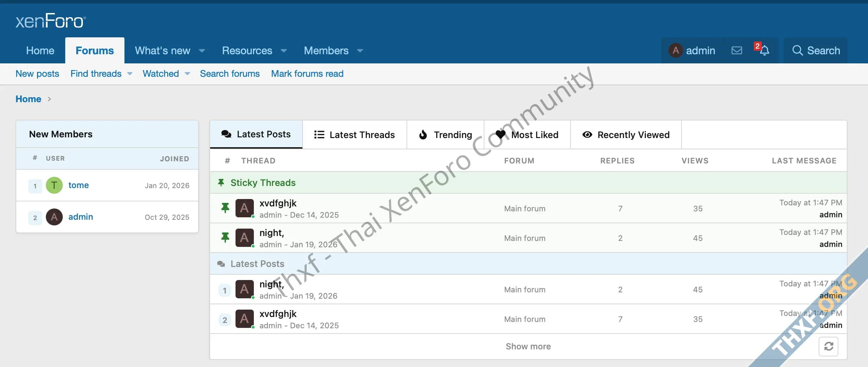The image size is (868, 367).
Task: Click the XenForo logo
Action: click(x=51, y=21)
